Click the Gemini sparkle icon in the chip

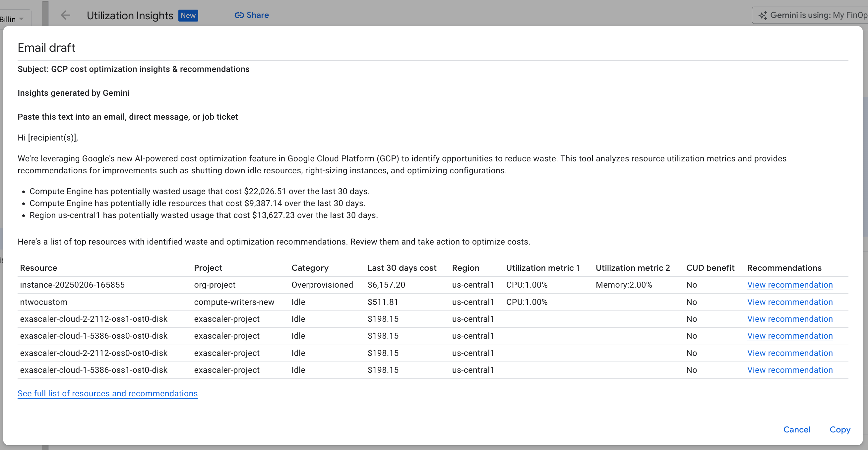pos(763,15)
